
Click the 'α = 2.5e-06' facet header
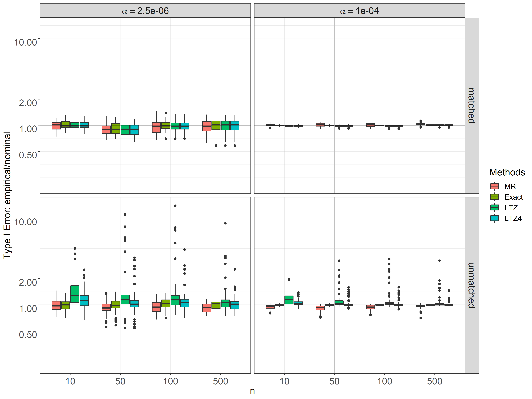(x=145, y=11)
